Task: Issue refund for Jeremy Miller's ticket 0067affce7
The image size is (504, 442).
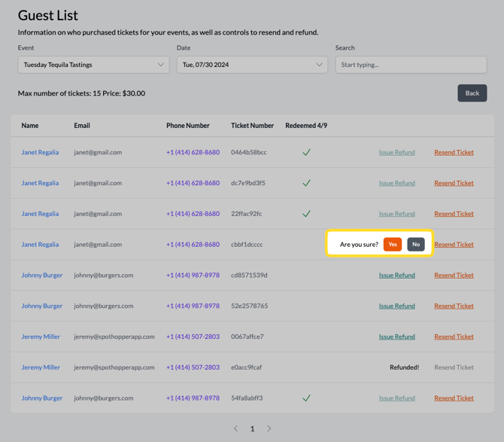Action: pos(396,337)
